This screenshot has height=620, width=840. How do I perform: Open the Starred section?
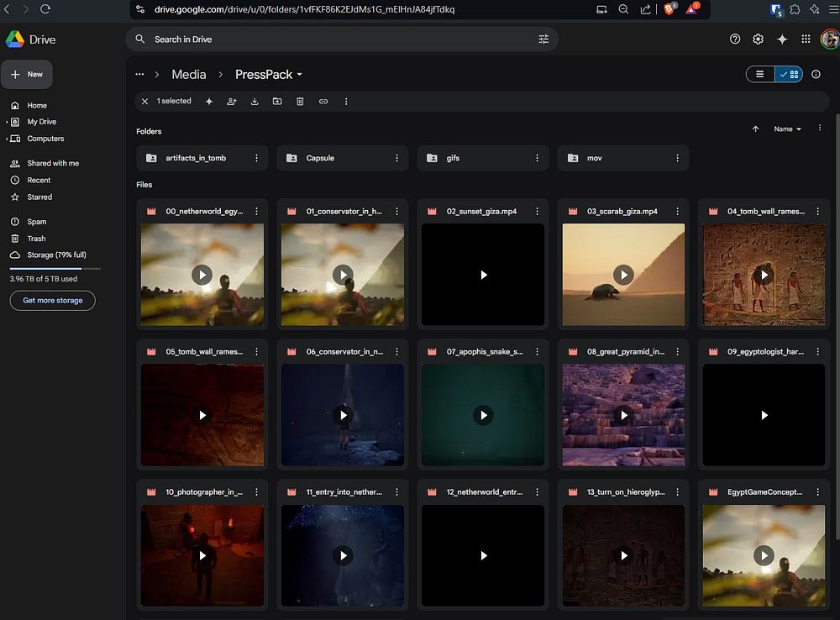click(x=39, y=197)
